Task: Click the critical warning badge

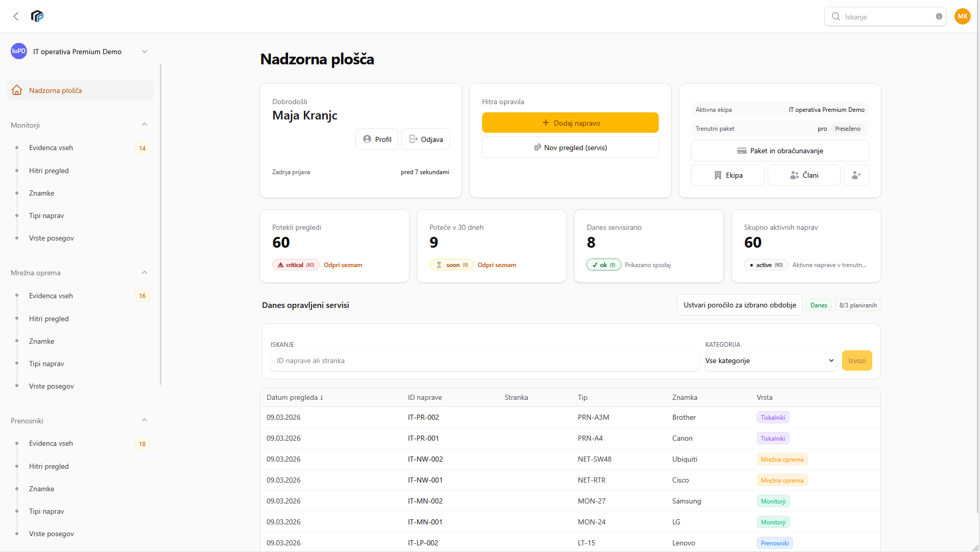Action: click(296, 265)
